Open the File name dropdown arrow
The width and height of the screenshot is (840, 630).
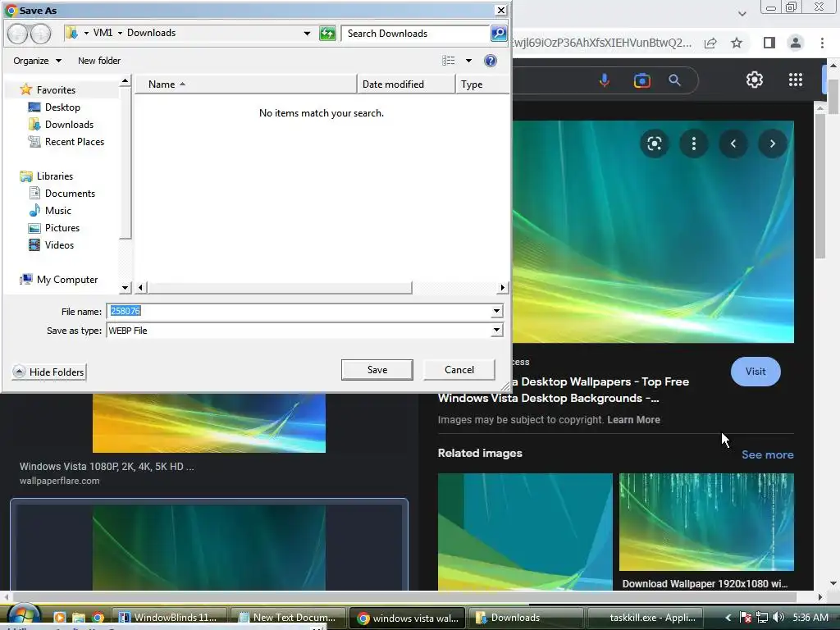496,311
